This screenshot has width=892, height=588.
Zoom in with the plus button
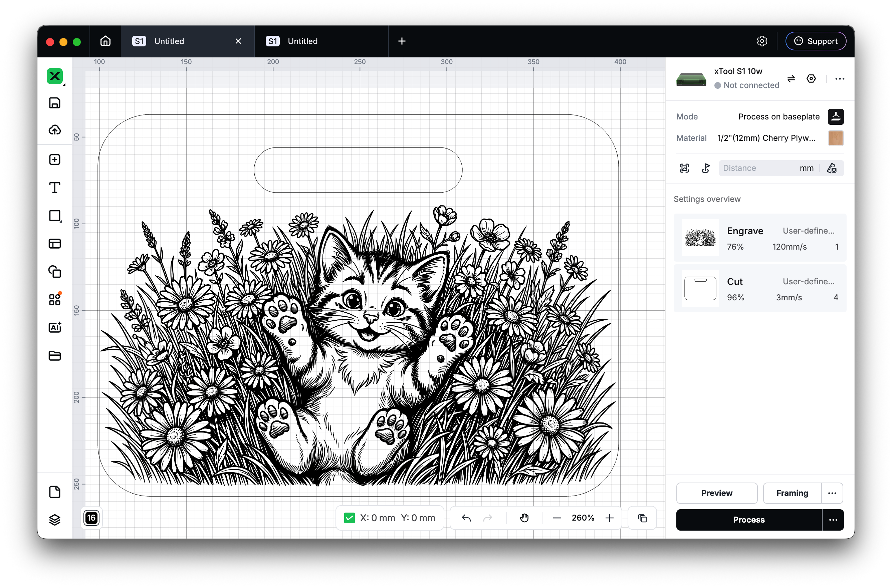[609, 518]
